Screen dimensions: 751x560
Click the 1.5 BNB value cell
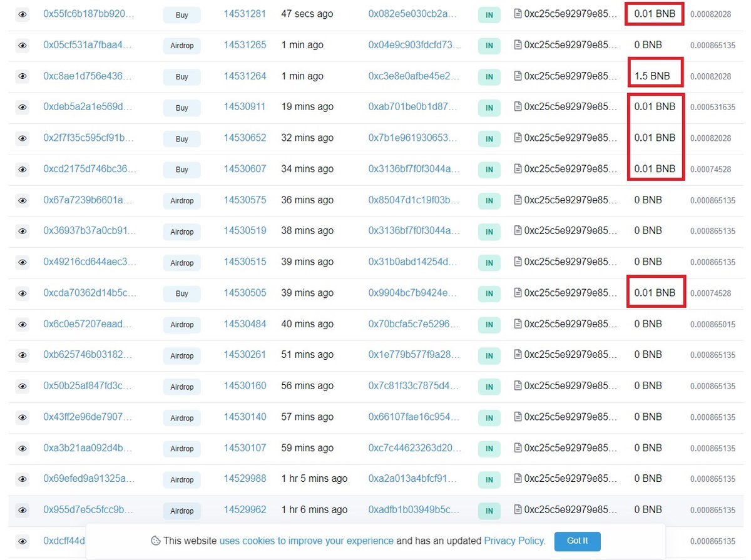coord(652,76)
